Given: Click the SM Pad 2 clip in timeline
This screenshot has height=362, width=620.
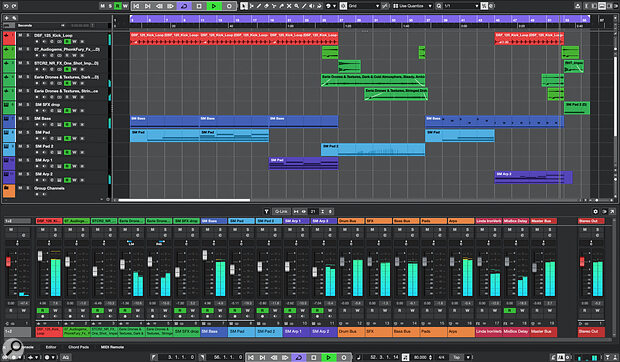Looking at the screenshot, I should tap(373, 150).
